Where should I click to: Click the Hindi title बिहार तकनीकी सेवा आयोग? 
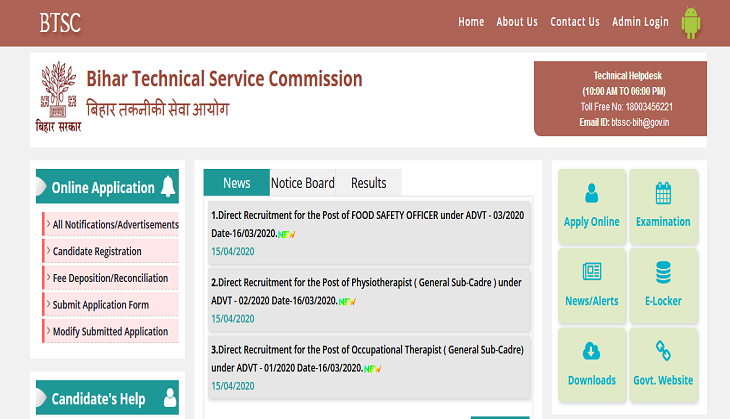click(158, 108)
